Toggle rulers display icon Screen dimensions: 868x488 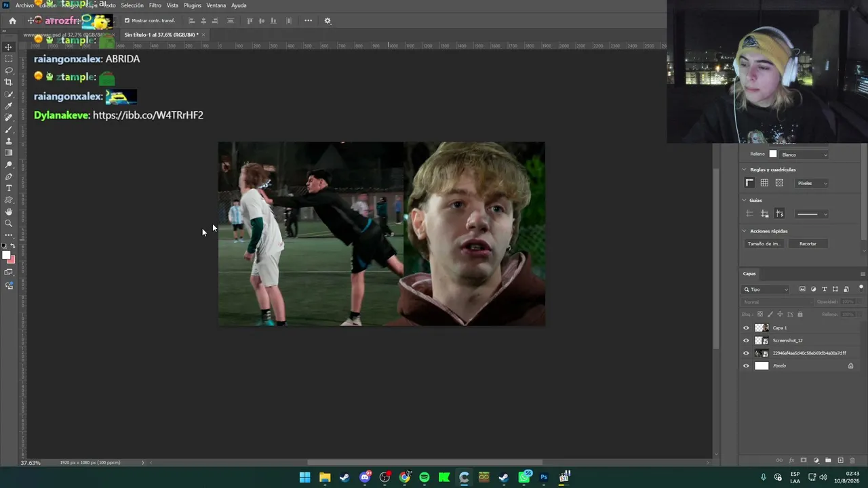[x=749, y=183]
